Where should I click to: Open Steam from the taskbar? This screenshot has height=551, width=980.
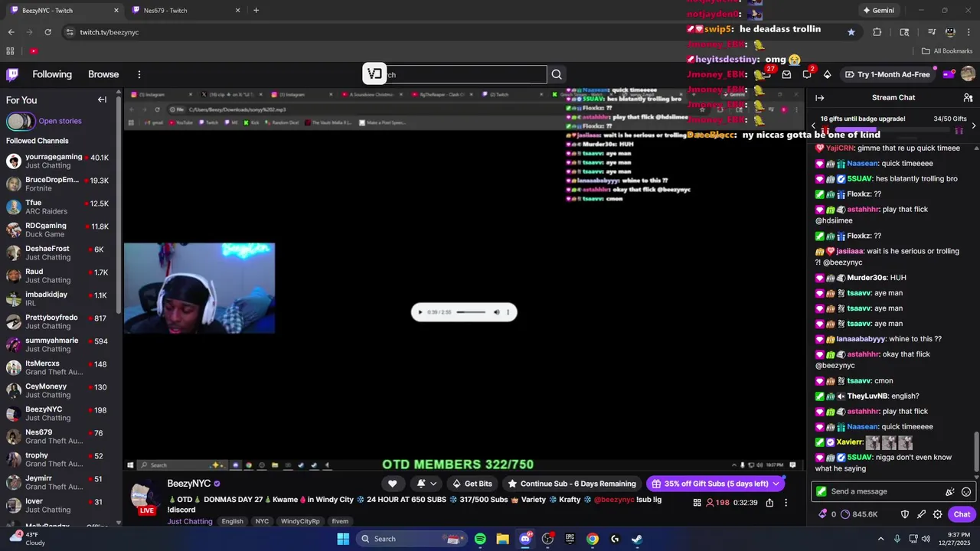coord(637,539)
